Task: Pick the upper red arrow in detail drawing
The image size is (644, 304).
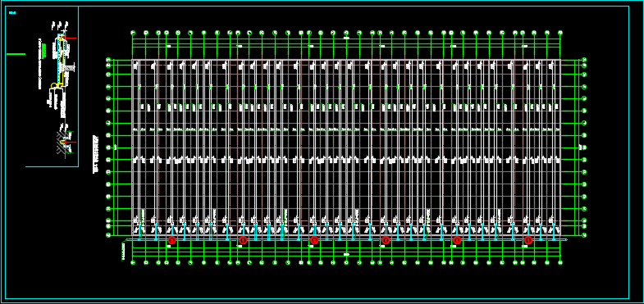Action: [71, 39]
